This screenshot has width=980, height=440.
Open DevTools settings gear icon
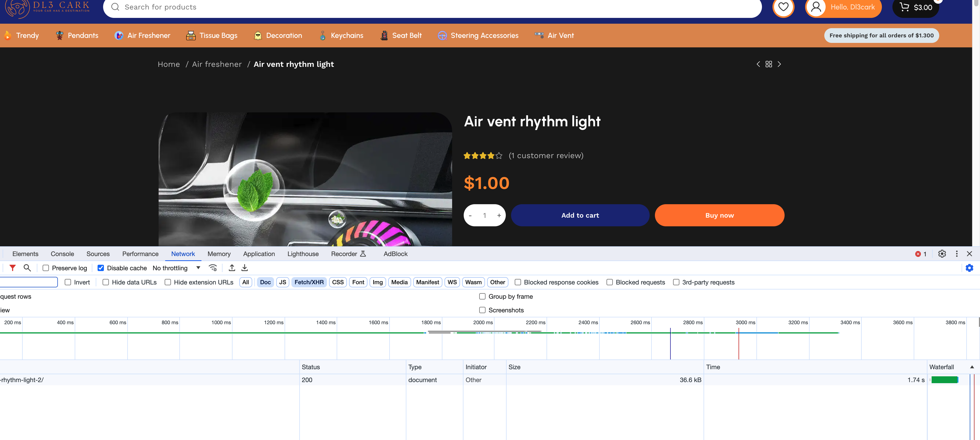click(942, 254)
